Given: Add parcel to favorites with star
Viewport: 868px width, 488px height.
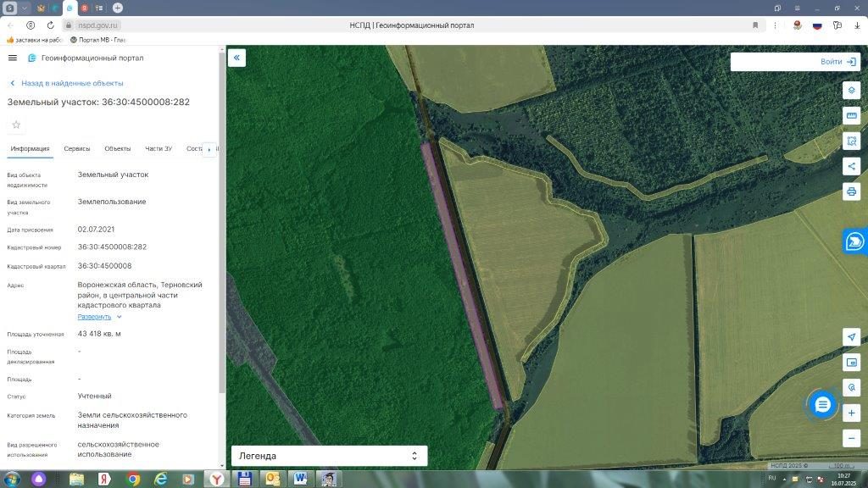Looking at the screenshot, I should (16, 125).
